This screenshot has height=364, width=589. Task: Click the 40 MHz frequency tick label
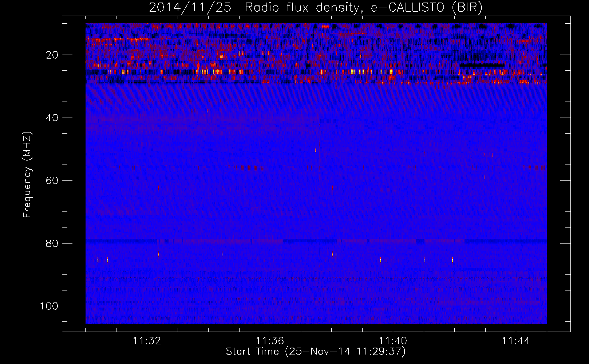coord(52,118)
